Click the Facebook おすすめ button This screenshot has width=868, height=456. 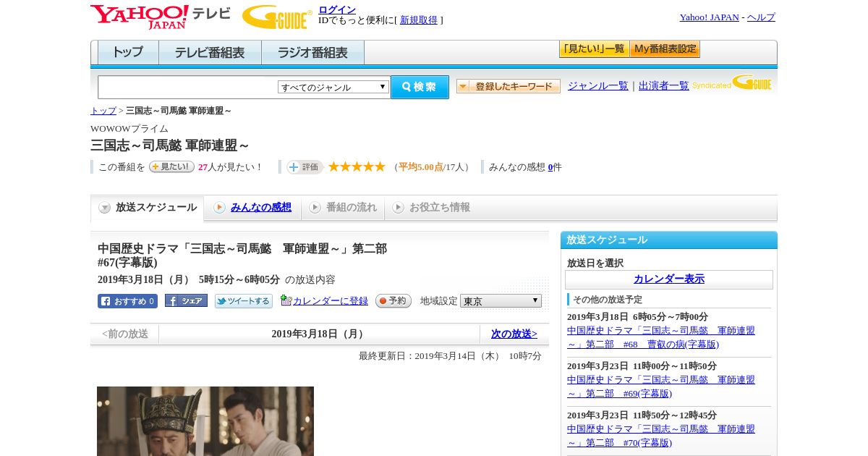point(127,301)
